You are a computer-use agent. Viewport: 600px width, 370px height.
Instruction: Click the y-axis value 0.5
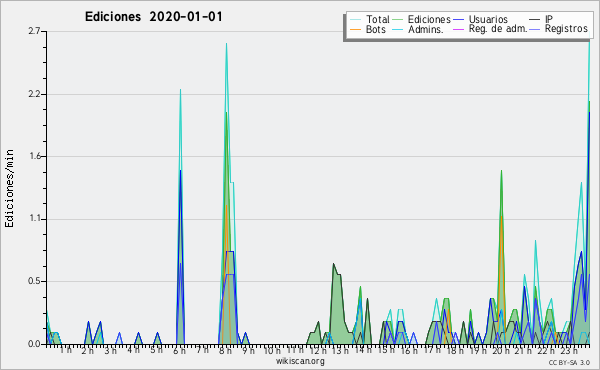[x=34, y=281]
